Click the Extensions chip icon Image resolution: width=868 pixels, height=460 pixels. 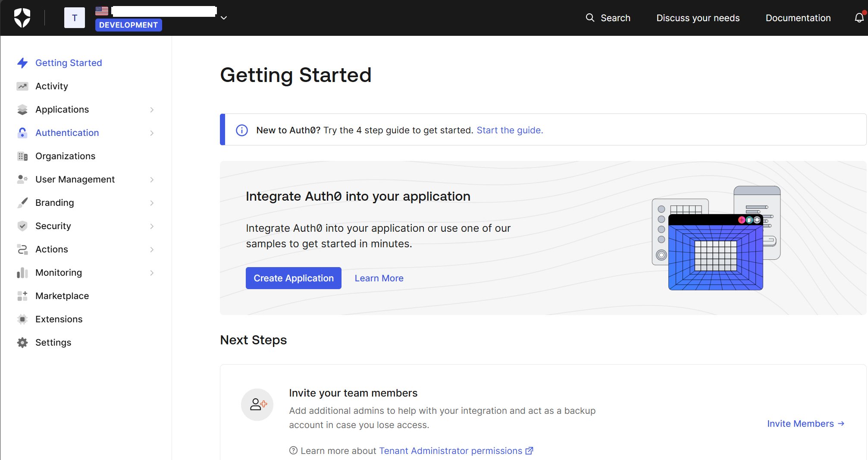tap(22, 319)
